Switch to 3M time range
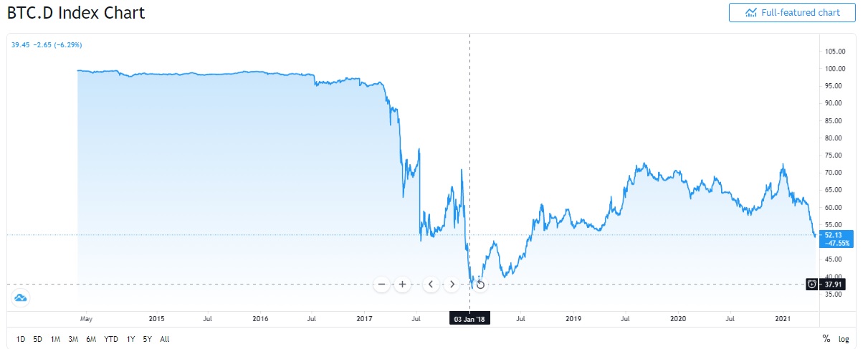 tap(73, 339)
